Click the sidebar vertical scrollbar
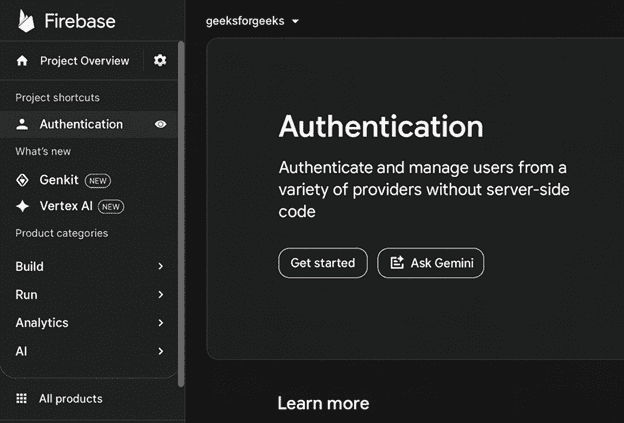The height and width of the screenshot is (423, 624). (x=181, y=214)
